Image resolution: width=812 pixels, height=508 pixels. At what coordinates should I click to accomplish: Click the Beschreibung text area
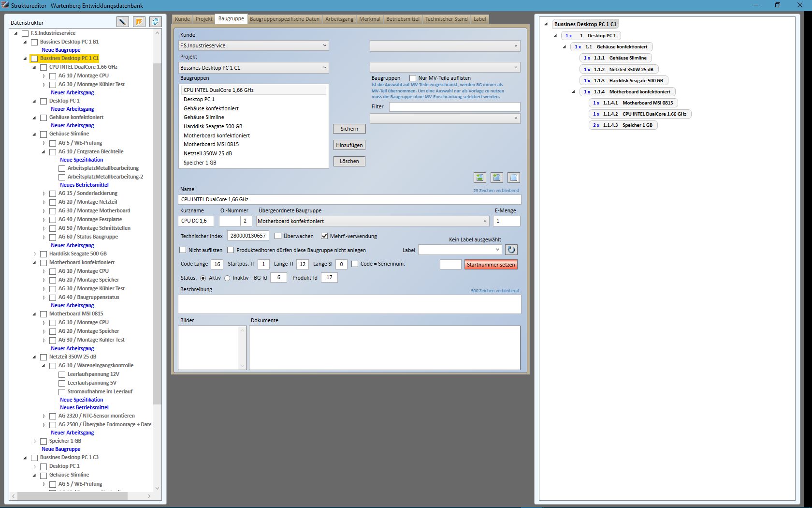pos(349,304)
